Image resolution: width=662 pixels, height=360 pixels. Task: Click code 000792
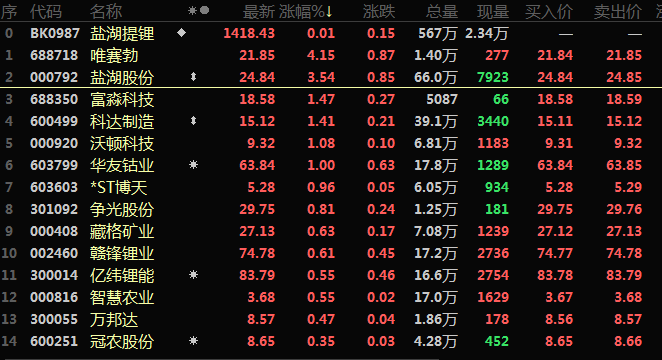[x=54, y=77]
